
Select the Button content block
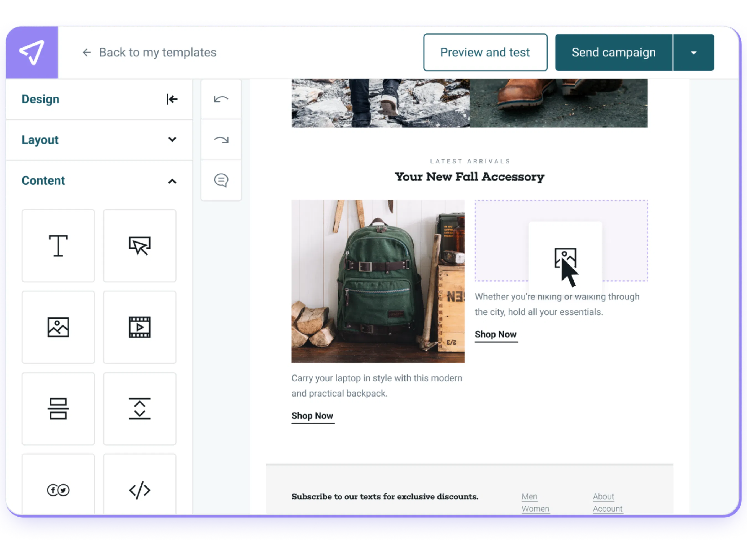coord(139,246)
